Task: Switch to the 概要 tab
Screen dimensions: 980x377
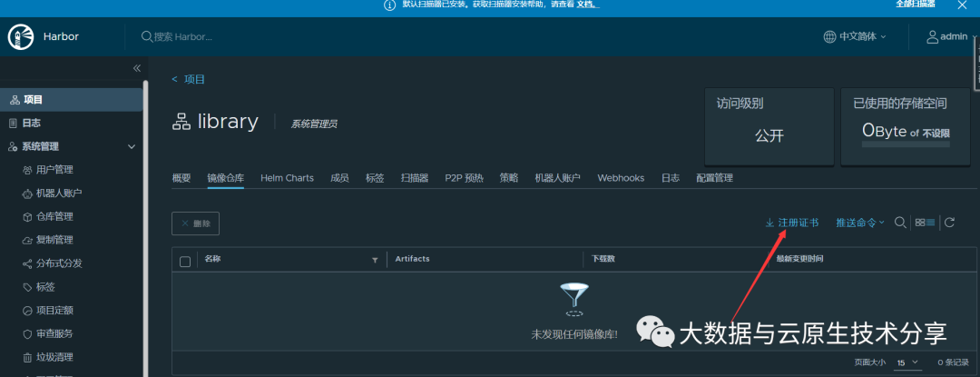Action: 181,178
